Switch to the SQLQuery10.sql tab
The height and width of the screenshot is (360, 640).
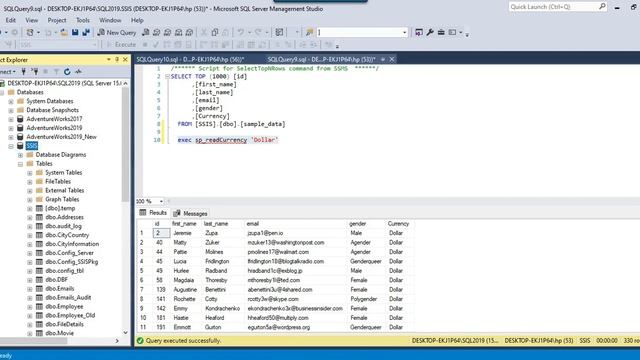click(190, 59)
